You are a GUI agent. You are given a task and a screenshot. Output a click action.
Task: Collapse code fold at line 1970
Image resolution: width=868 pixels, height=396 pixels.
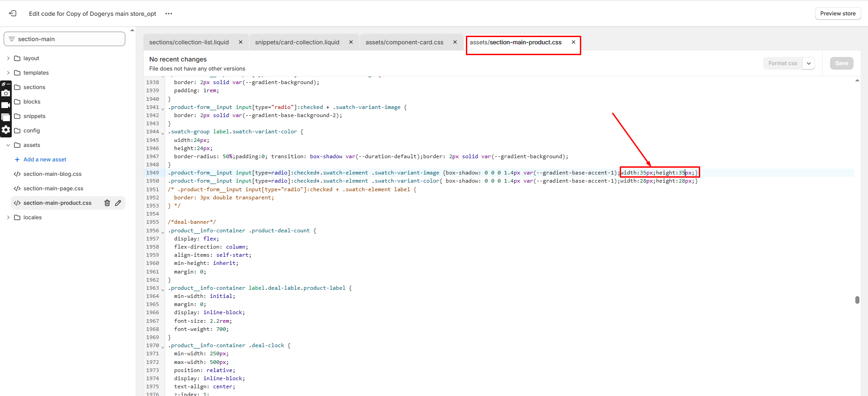(163, 347)
